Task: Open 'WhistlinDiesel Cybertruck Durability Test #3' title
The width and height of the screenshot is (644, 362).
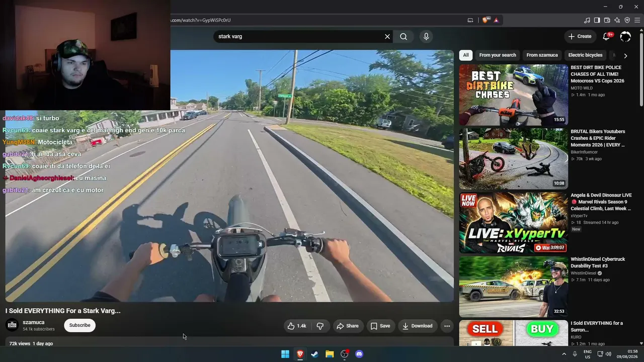Action: (x=598, y=262)
